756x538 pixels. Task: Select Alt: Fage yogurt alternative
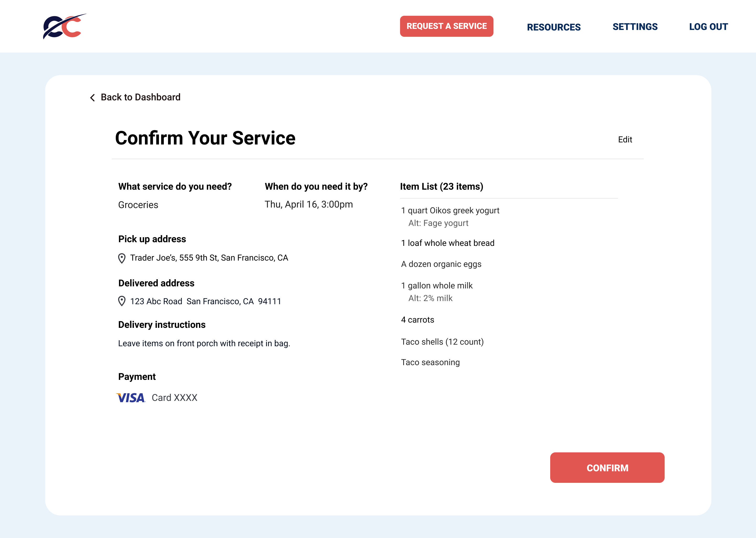(x=438, y=223)
